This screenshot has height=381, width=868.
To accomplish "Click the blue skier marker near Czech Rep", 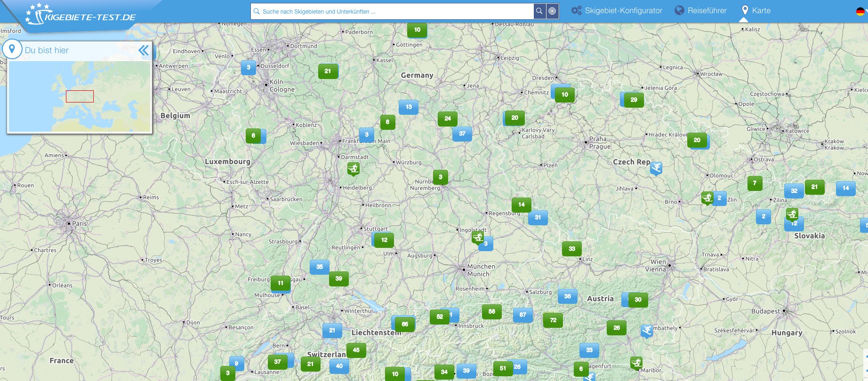I will pos(656,167).
